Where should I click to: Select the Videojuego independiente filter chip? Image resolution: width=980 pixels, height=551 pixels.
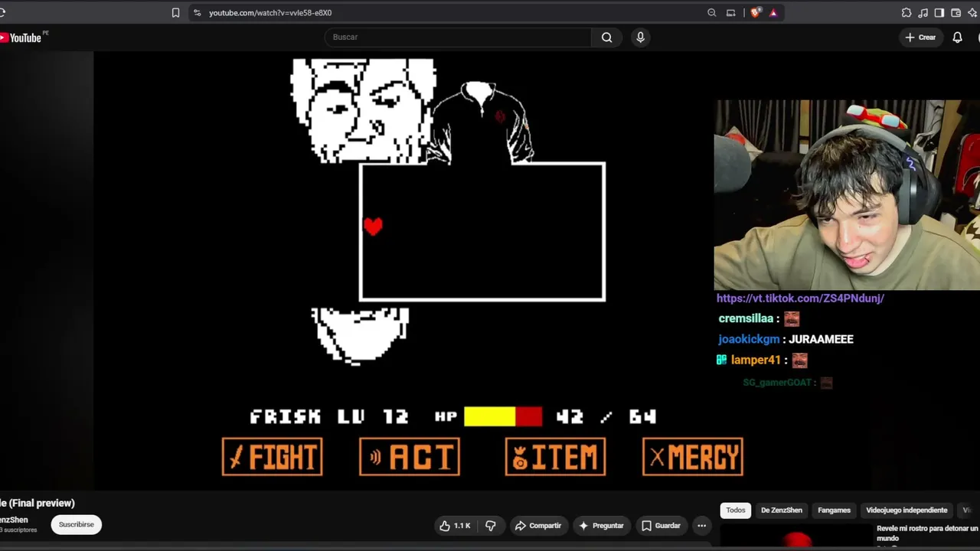(906, 510)
